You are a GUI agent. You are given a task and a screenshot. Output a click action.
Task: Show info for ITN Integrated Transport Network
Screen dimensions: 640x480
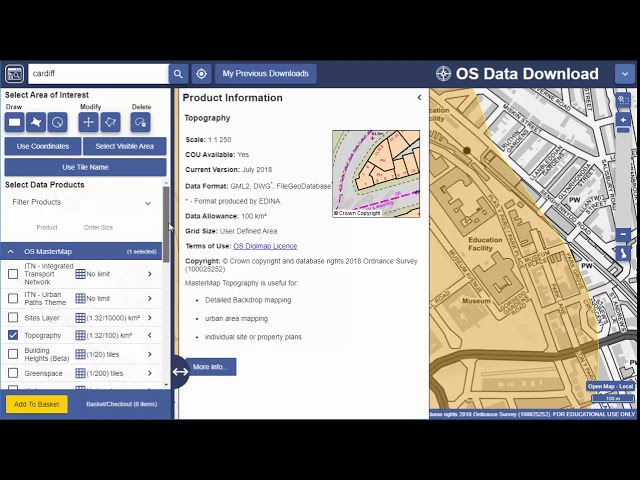tap(150, 274)
